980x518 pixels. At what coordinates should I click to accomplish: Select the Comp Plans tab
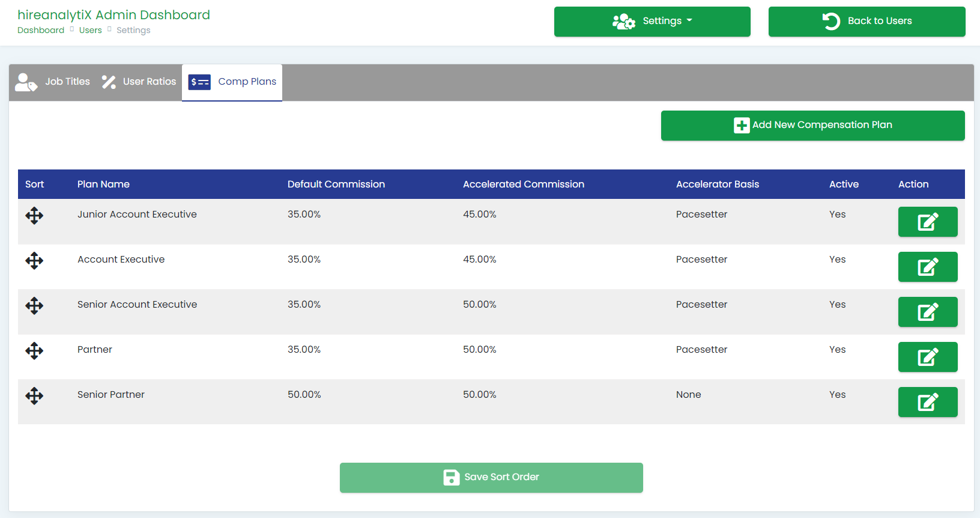coord(232,82)
